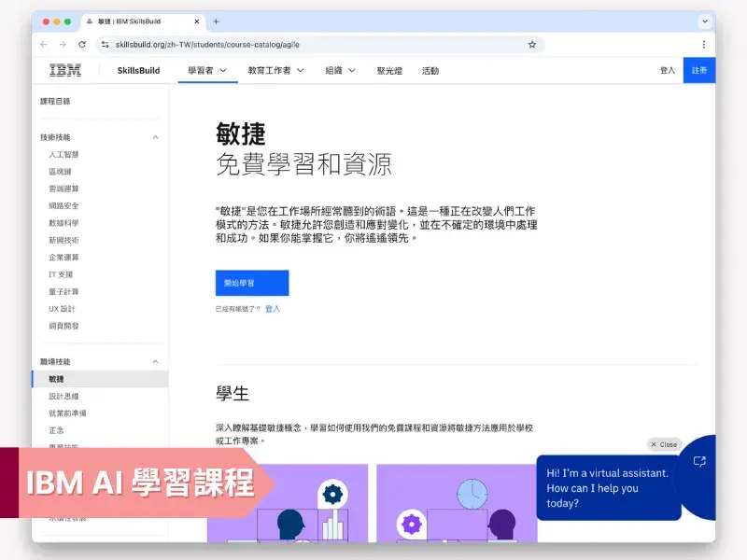This screenshot has width=747, height=560.
Task: Select 網頁開發 in sidebar
Action: coord(63,326)
